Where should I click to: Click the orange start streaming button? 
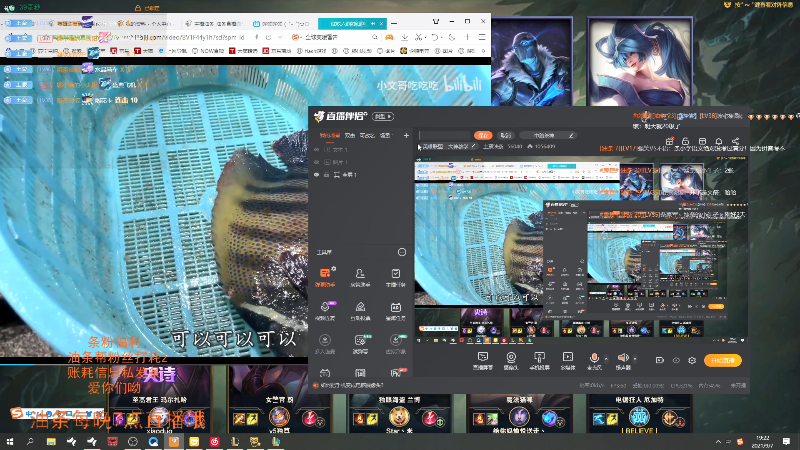pyautogui.click(x=722, y=360)
